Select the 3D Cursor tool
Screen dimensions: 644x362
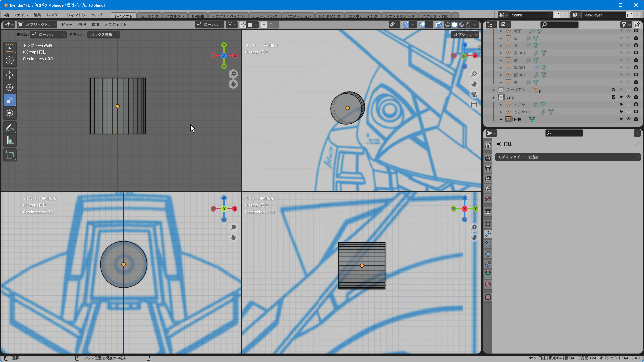[x=10, y=60]
